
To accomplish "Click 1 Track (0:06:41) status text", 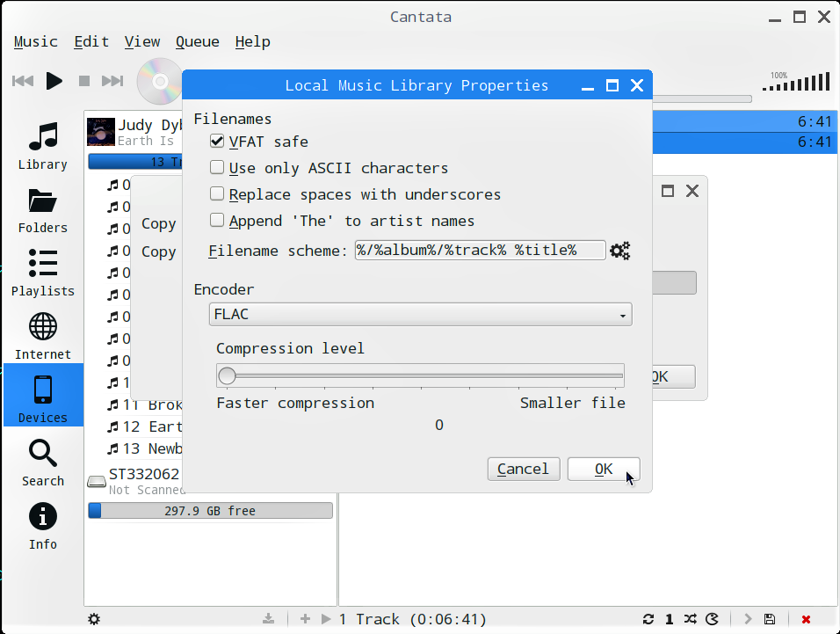I will [412, 619].
